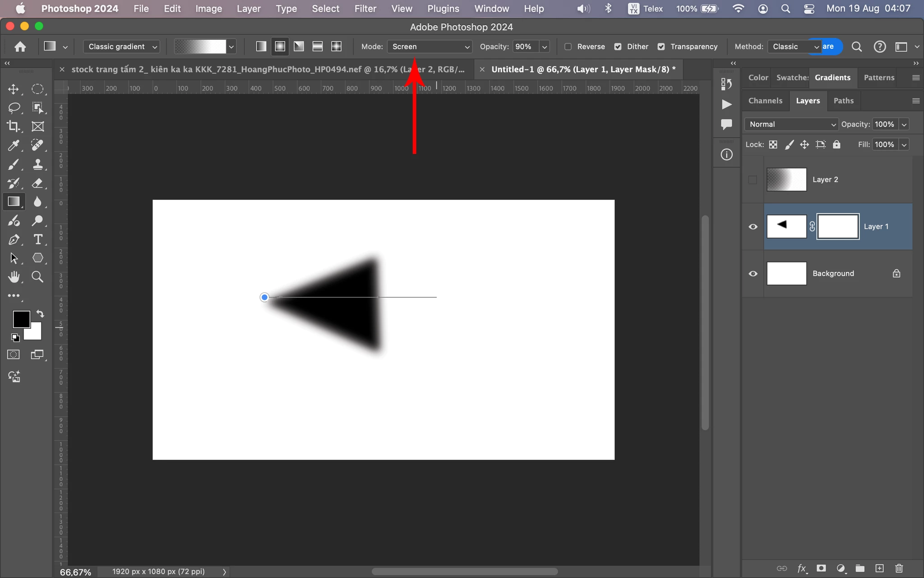This screenshot has width=924, height=578.
Task: Hide the Background layer visibility
Action: tap(753, 274)
